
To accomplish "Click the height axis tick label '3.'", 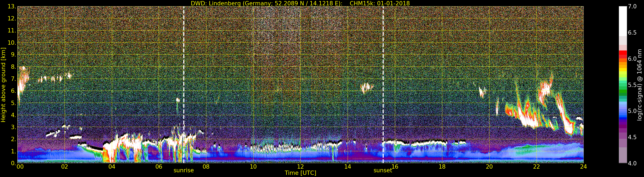I will [13, 127].
